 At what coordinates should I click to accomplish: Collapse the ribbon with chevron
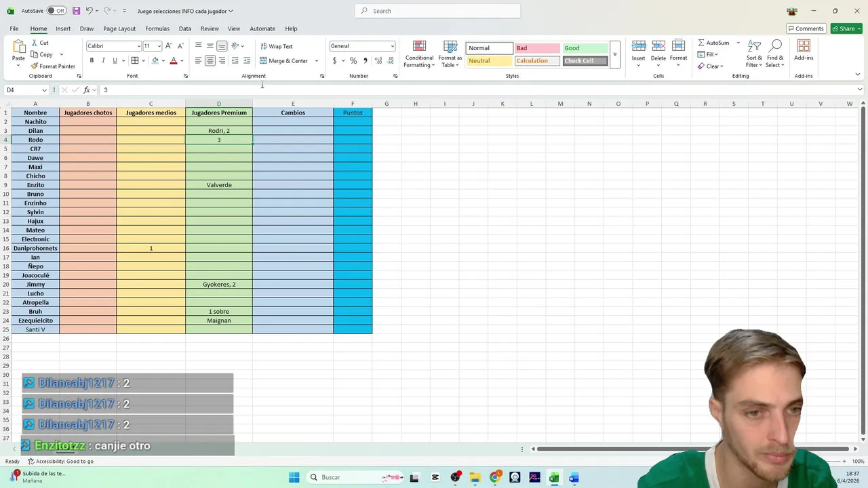pyautogui.click(x=857, y=75)
